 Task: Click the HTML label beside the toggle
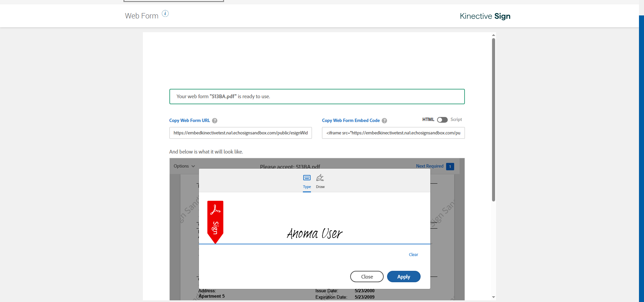point(428,120)
